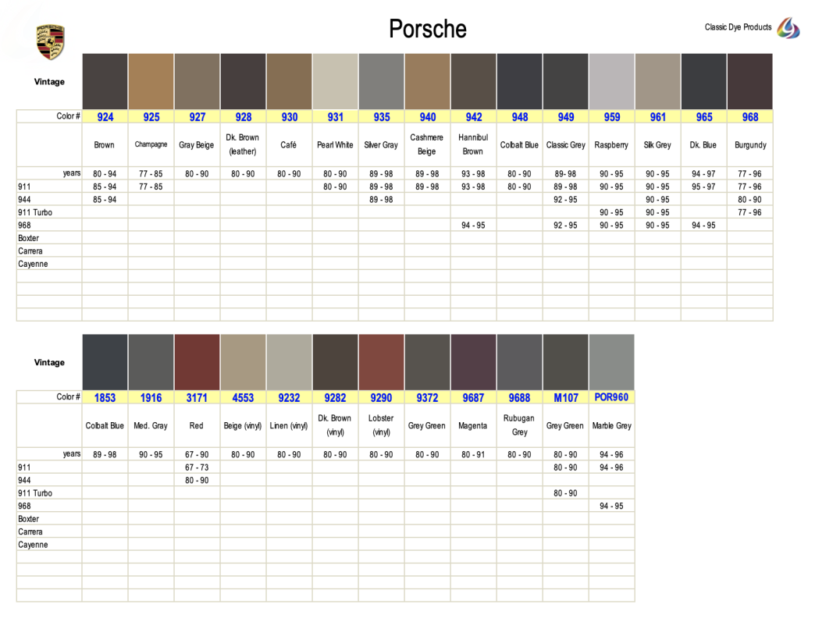Click the years 80 - 91 cell under Magenta
This screenshot has width=840, height=629.
[x=473, y=454]
